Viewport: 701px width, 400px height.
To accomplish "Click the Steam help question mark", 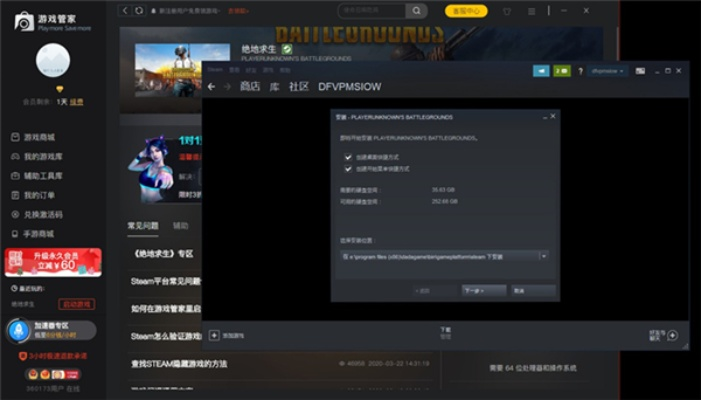I will point(580,71).
